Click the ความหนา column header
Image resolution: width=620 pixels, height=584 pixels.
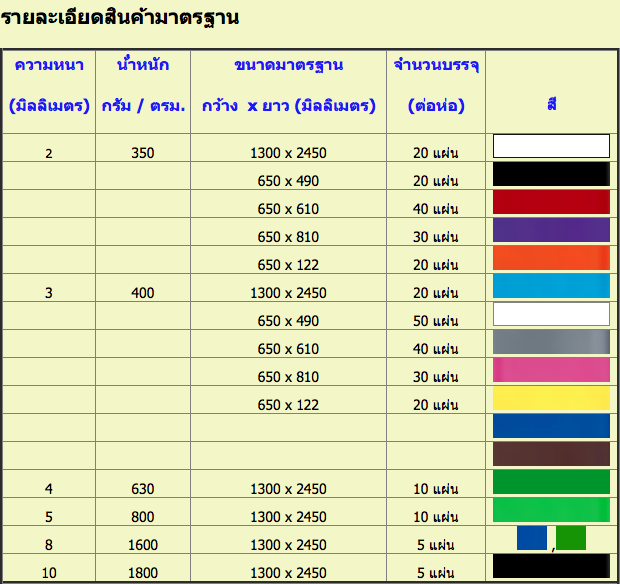point(49,66)
